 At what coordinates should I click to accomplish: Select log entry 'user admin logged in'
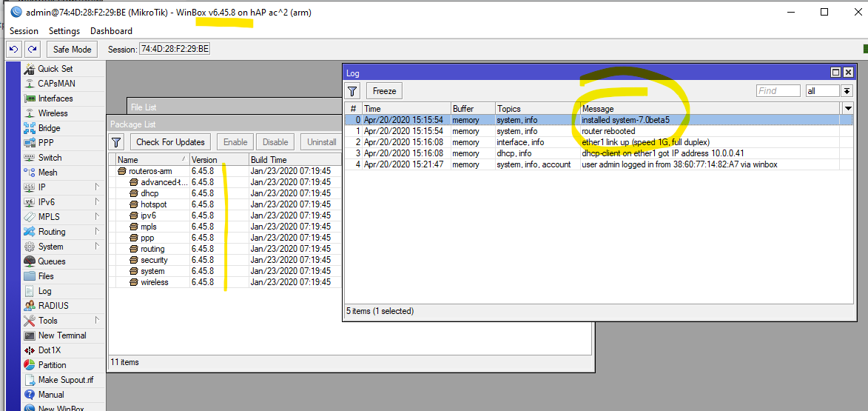(x=599, y=164)
